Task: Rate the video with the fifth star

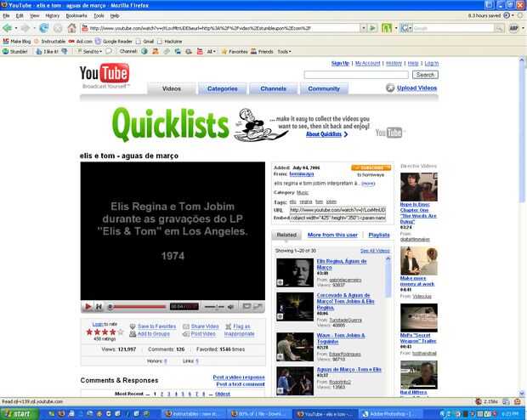Action: tap(121, 332)
